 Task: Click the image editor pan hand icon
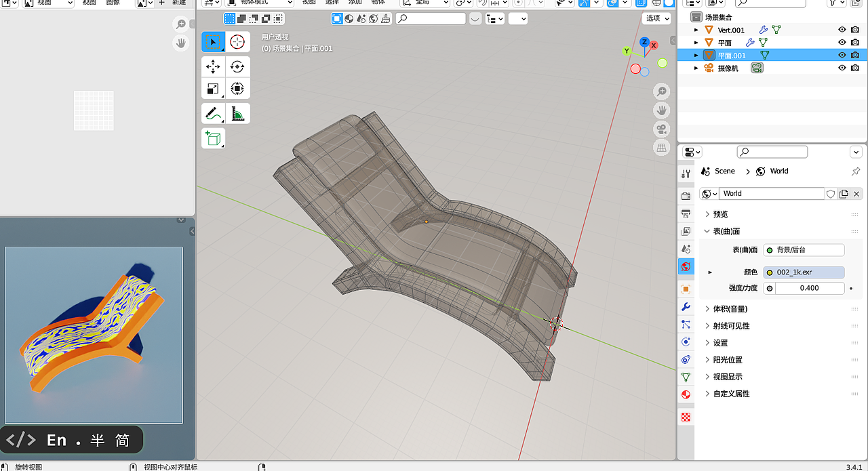(181, 43)
